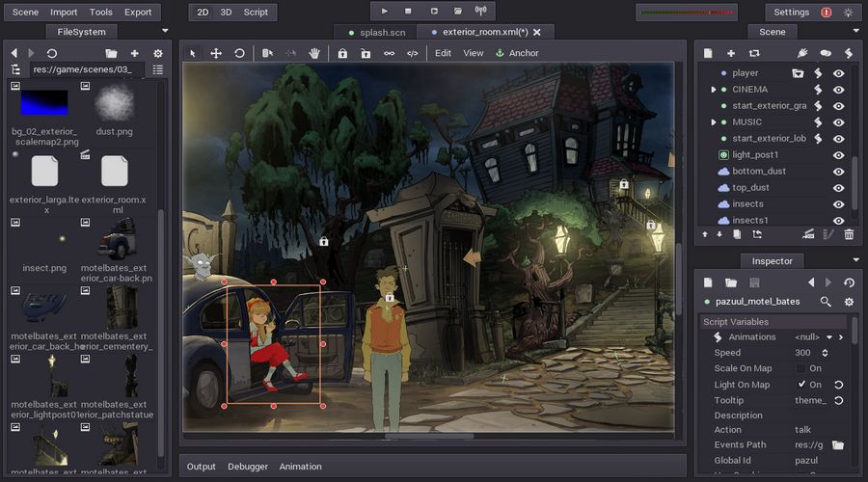Open Animations null value dropdown
Viewport: 868px width, 482px height.
pyautogui.click(x=829, y=337)
